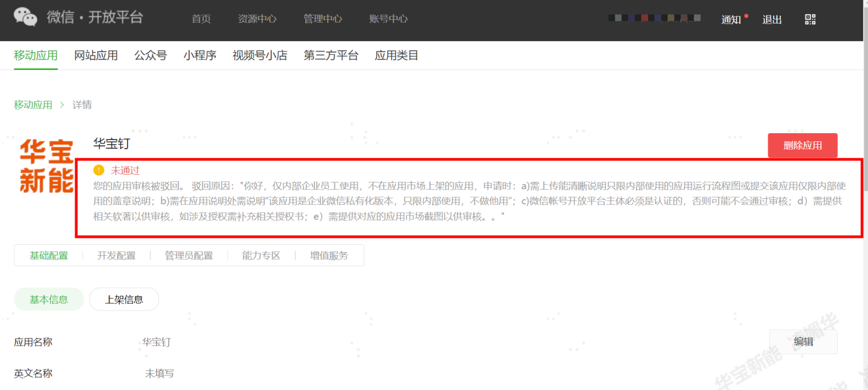Select the 移动应用 tab
This screenshot has height=390, width=868.
pos(36,55)
